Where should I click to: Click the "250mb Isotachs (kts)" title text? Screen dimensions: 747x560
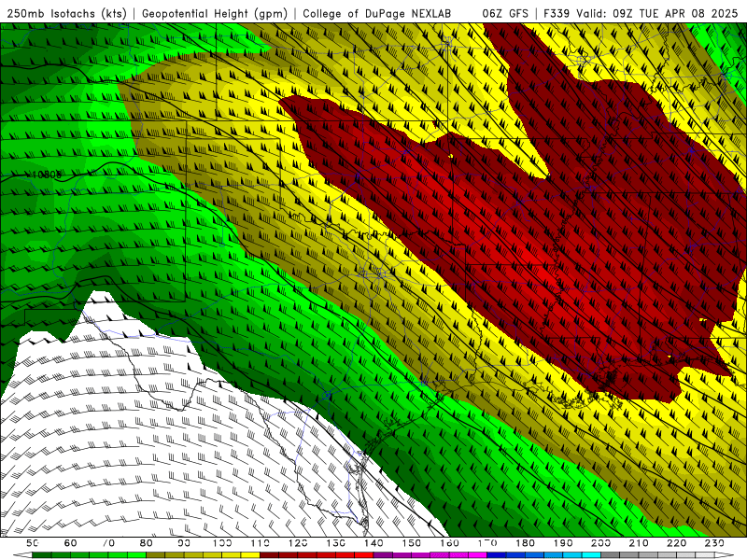pos(66,14)
